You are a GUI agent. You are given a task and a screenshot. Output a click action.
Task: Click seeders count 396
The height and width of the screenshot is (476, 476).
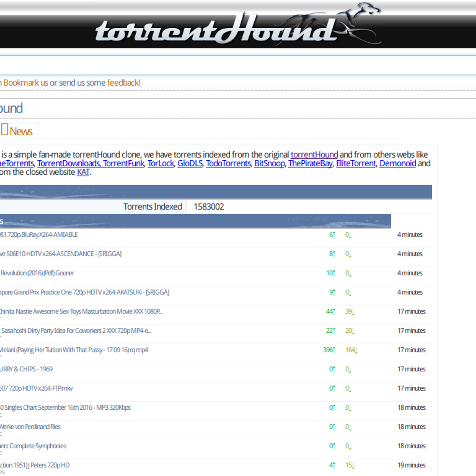[329, 350]
